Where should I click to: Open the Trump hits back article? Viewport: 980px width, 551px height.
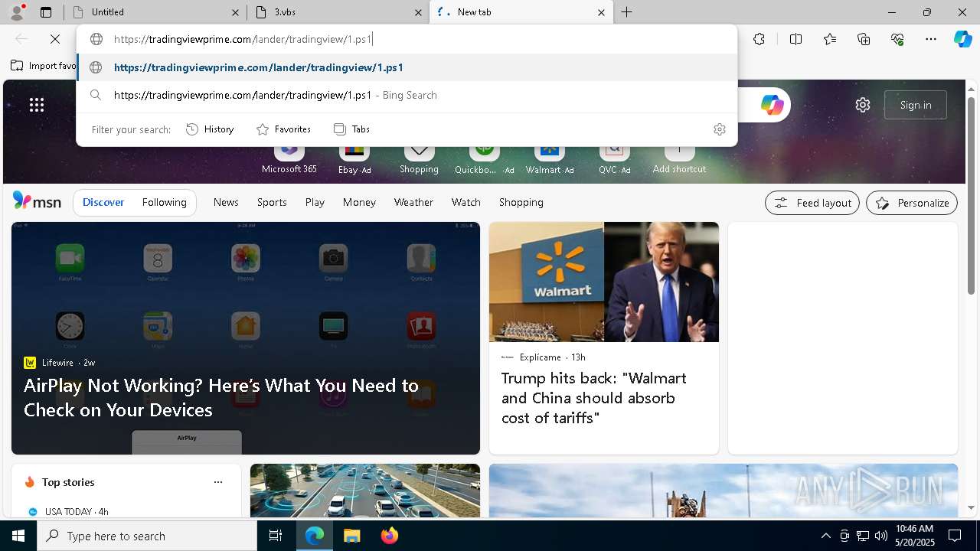pos(594,398)
